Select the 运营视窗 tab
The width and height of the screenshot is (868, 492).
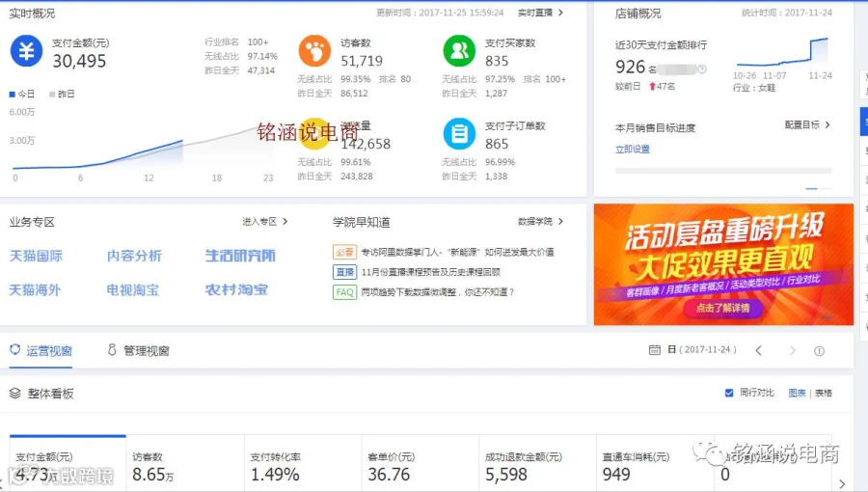click(41, 350)
